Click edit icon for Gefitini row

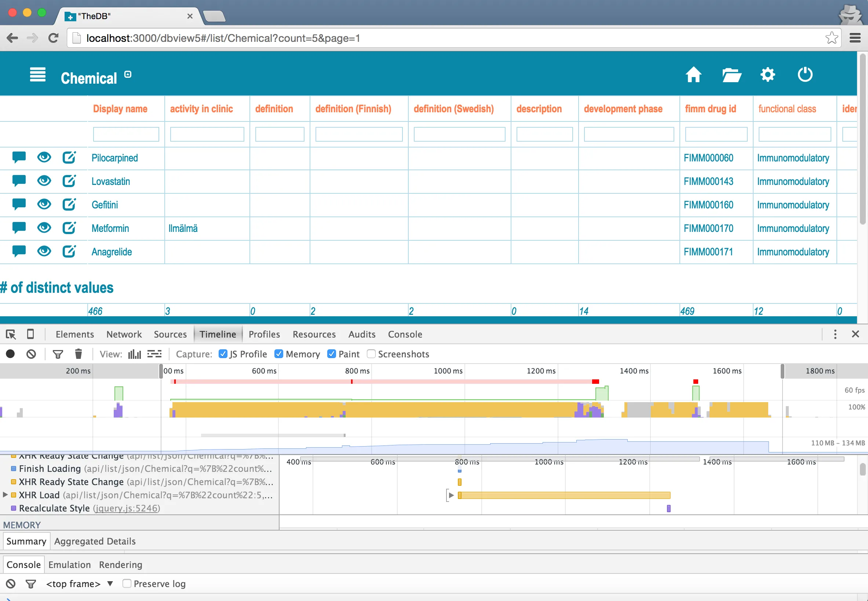point(69,204)
